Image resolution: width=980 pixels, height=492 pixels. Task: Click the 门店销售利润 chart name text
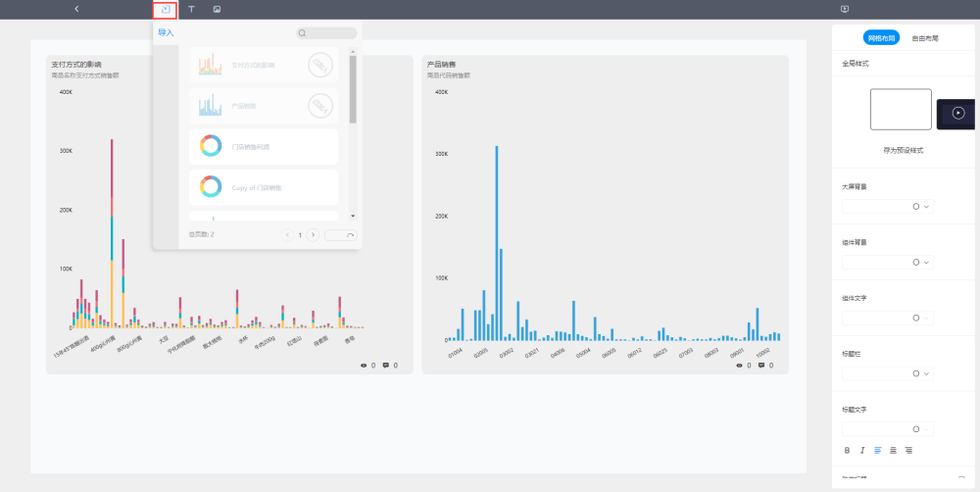[x=251, y=147]
